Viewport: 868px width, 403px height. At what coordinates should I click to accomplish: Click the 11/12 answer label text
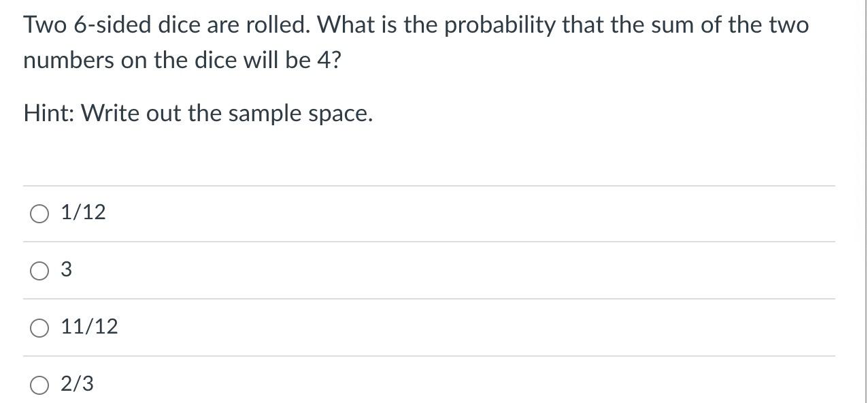pos(88,327)
